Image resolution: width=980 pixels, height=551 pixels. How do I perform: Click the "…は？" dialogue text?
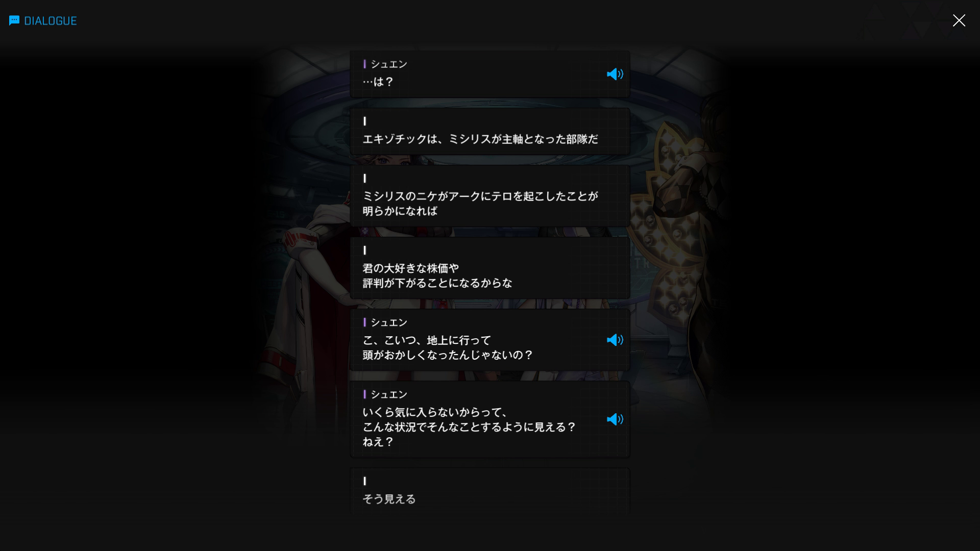[x=378, y=82]
